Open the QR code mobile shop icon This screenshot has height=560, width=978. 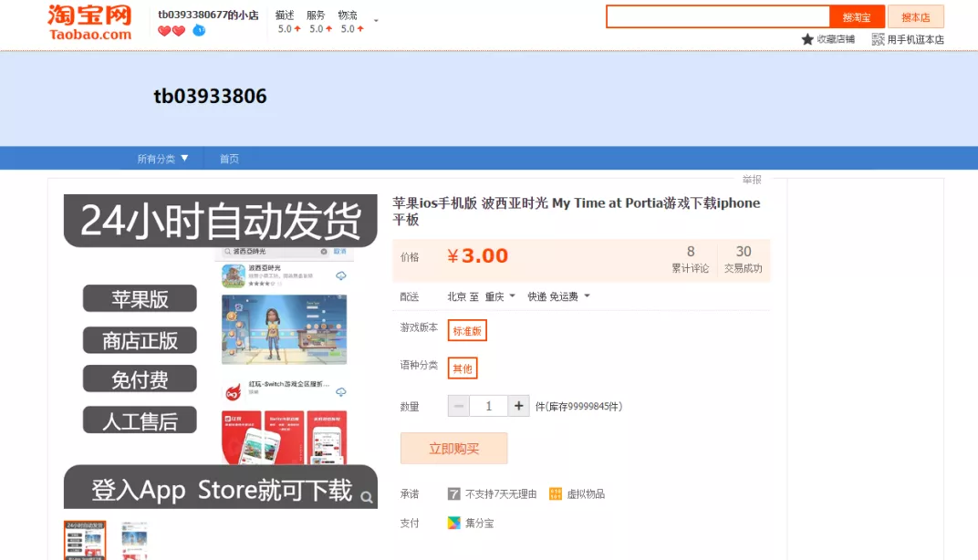tap(879, 39)
